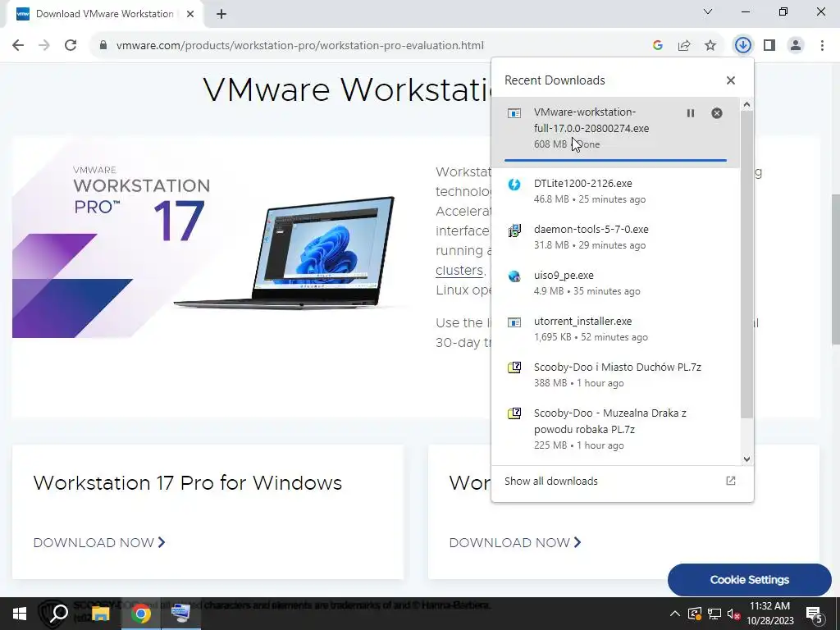
Task: Open the Chrome three-dot menu
Action: pyautogui.click(x=822, y=45)
